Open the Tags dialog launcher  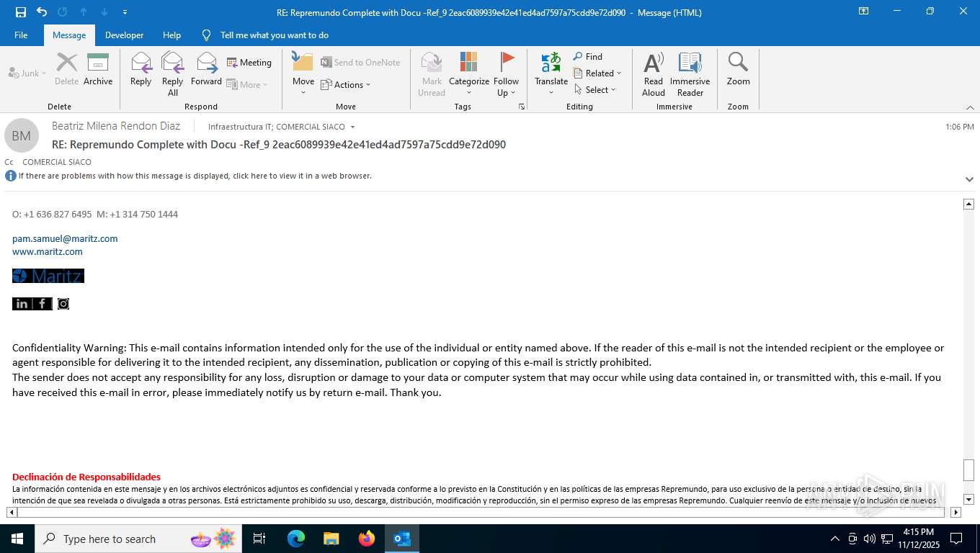pos(522,107)
